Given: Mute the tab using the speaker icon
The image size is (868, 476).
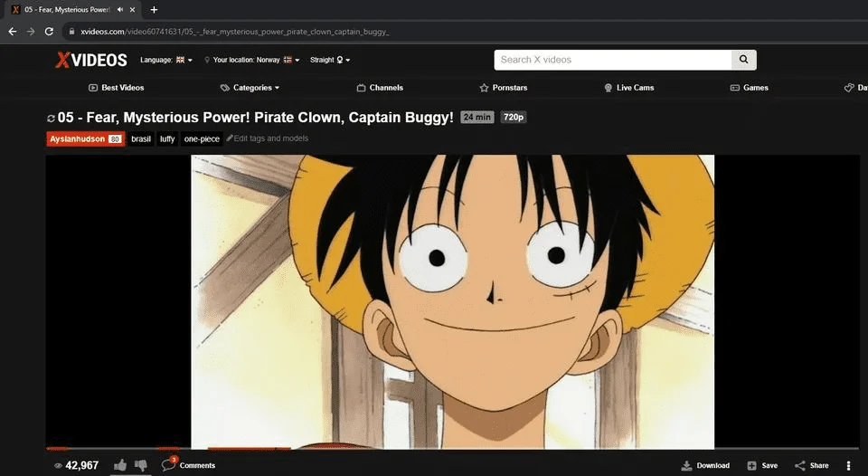Looking at the screenshot, I should click(120, 9).
